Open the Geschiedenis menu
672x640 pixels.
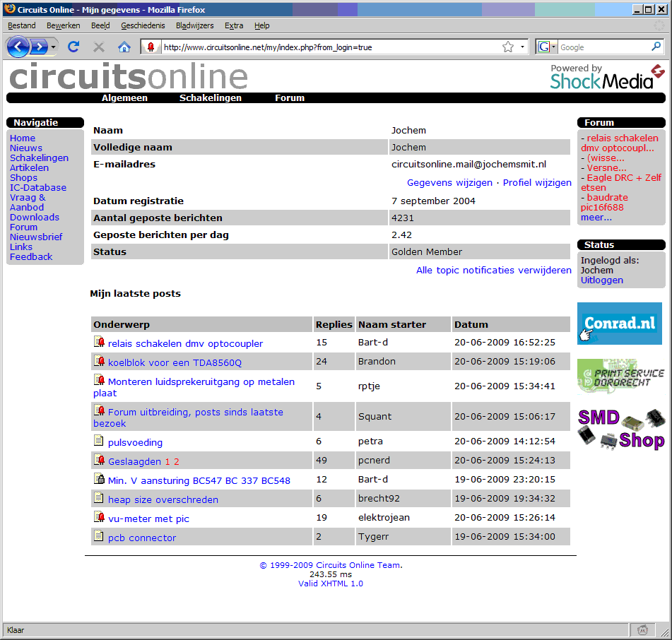143,25
